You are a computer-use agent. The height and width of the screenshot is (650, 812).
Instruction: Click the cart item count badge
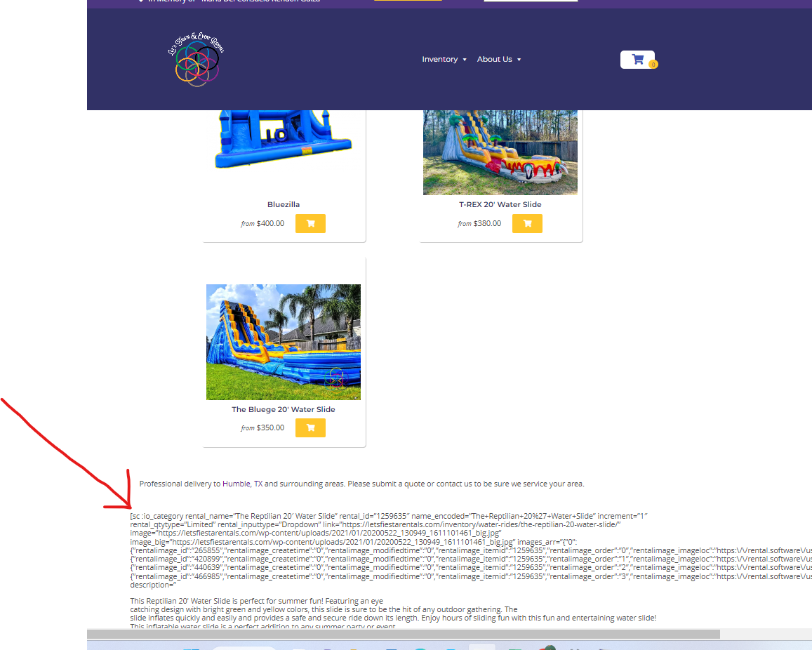pos(653,65)
